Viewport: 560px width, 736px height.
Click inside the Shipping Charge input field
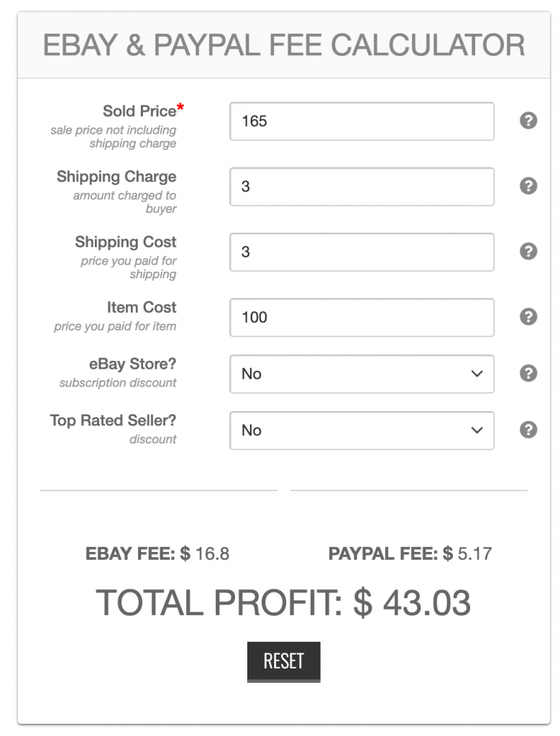point(362,186)
